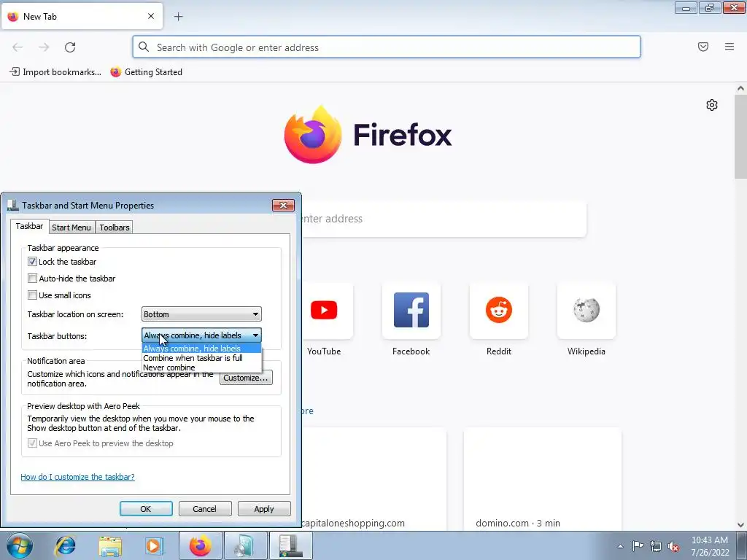This screenshot has width=747, height=560.
Task: Click the Firefox page vertical scrollbar thumb
Action: [740, 136]
